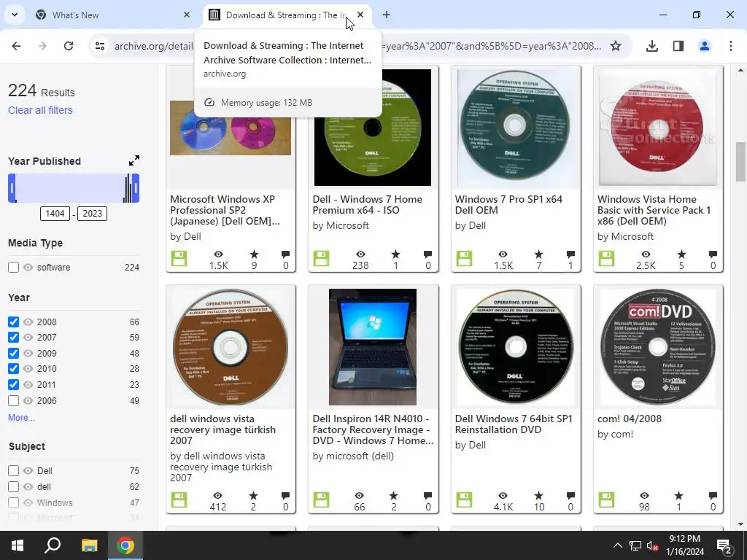Go back to previous page in Chrome
The width and height of the screenshot is (747, 560).
(x=16, y=46)
